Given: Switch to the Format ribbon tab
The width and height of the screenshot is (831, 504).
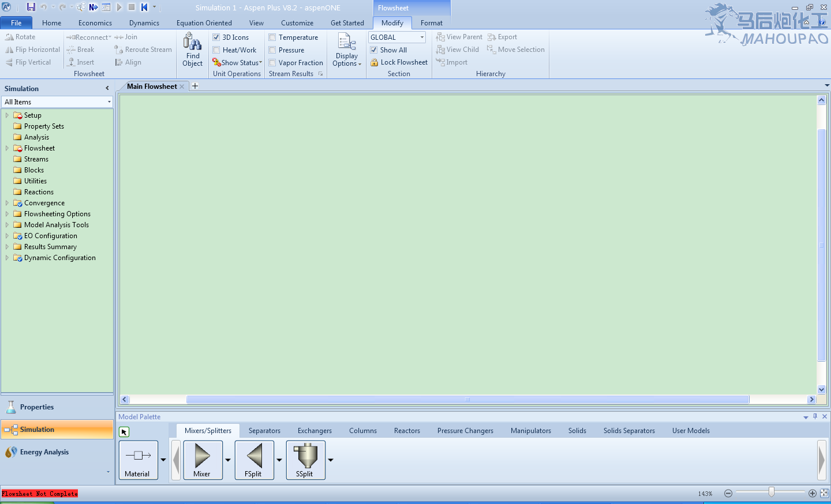Looking at the screenshot, I should [x=432, y=23].
